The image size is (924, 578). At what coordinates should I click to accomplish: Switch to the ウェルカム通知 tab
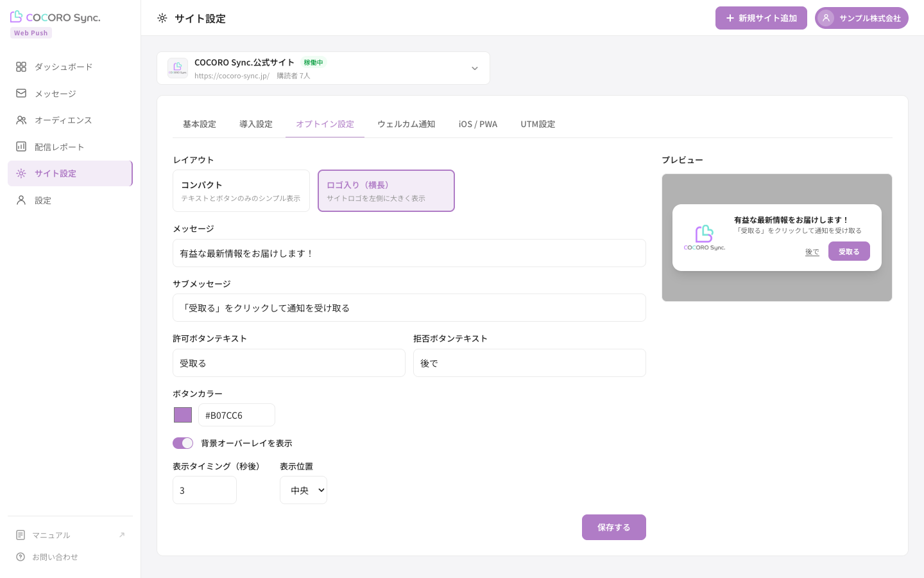click(406, 124)
